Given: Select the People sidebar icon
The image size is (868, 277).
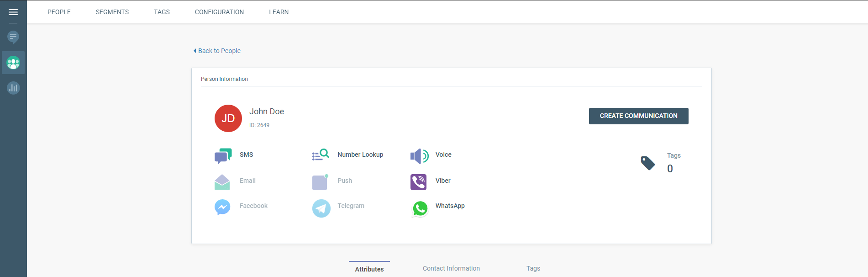Looking at the screenshot, I should [x=13, y=63].
